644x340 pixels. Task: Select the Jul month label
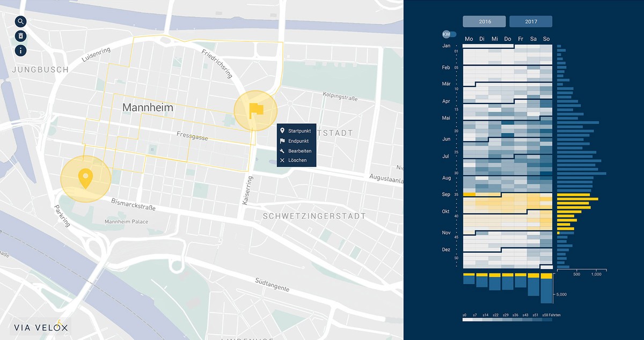coord(445,156)
